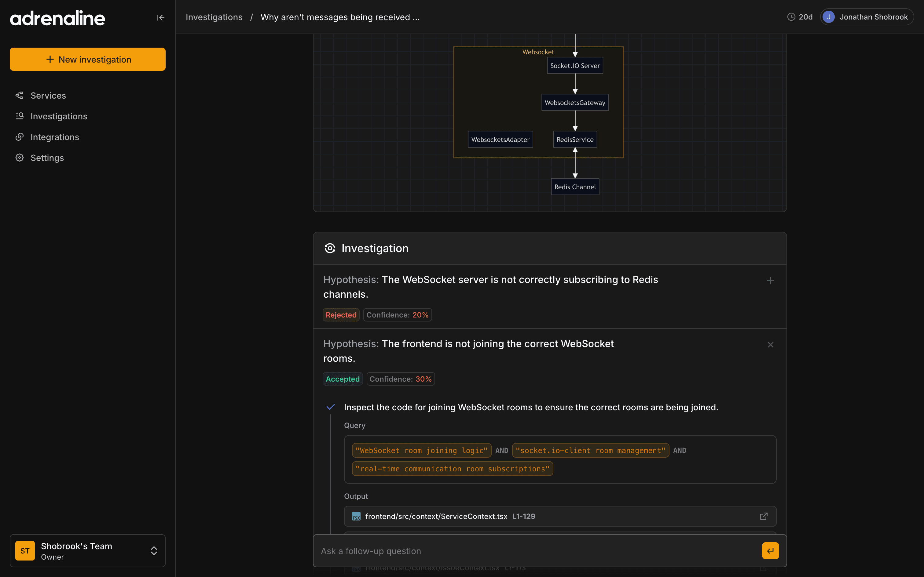Collapse the WebSocket rooms hypothesis

[x=770, y=345]
